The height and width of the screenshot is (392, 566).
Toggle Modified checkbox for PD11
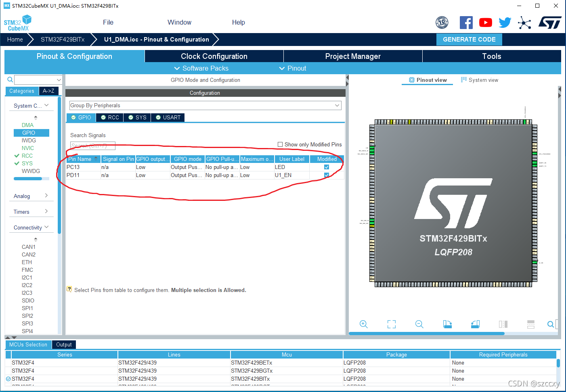(x=327, y=175)
